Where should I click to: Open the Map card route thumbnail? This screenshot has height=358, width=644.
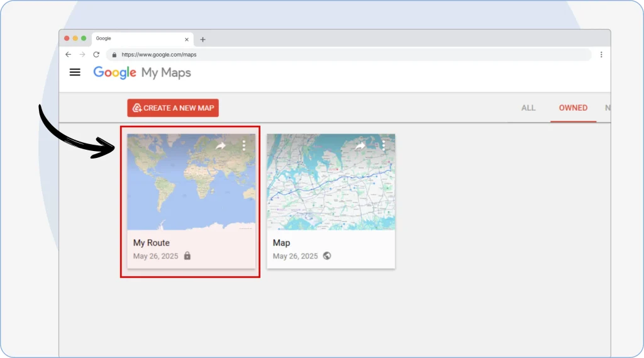331,182
